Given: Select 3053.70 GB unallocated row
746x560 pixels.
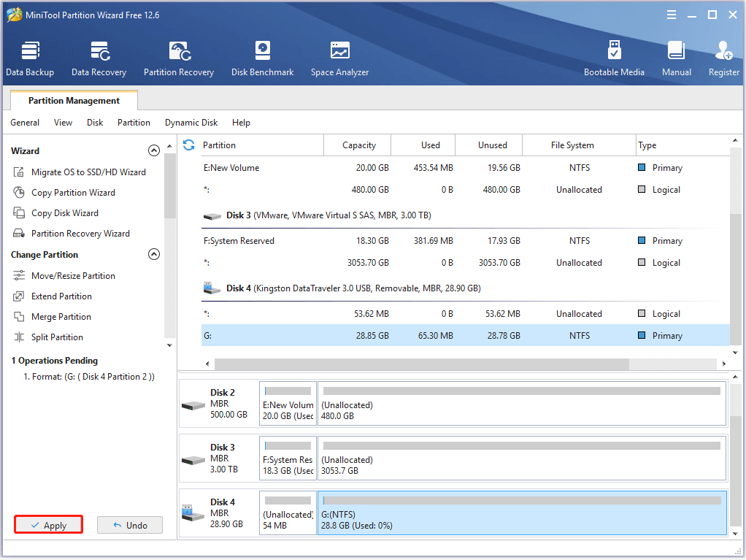Looking at the screenshot, I should tap(465, 263).
